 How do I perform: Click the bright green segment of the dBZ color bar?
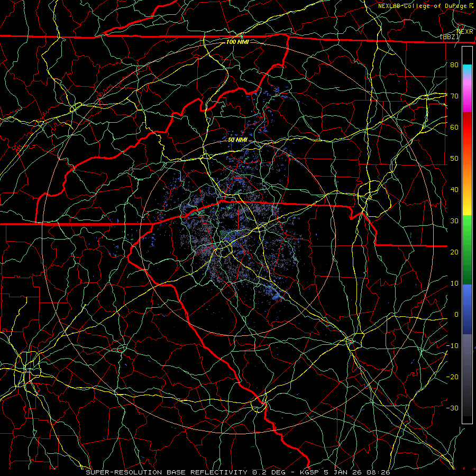(467, 226)
